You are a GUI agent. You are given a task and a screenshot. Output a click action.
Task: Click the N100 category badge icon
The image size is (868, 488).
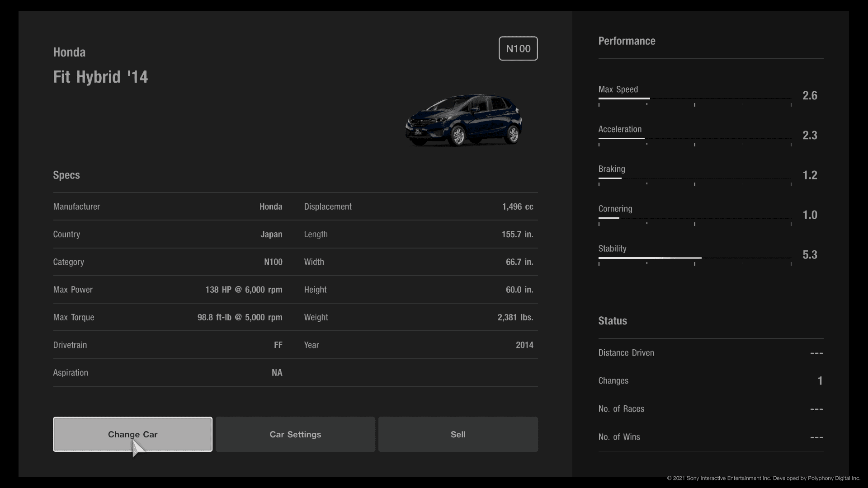coord(518,48)
